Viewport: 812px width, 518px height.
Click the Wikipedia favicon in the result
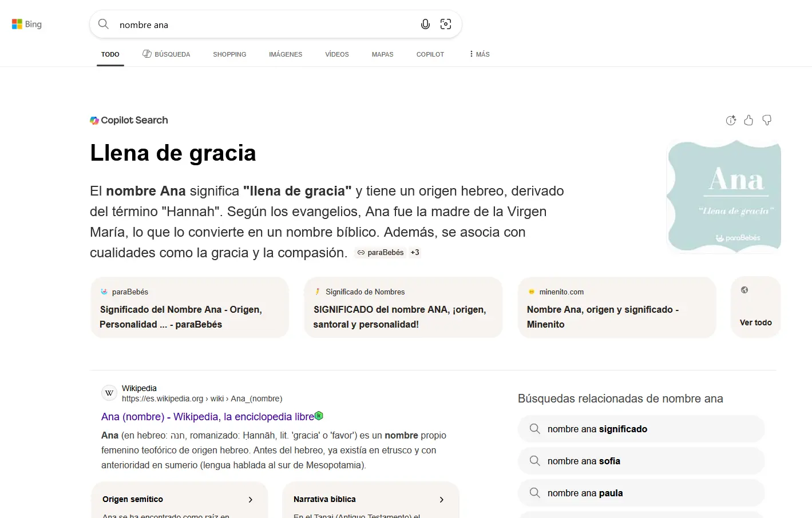(x=109, y=393)
